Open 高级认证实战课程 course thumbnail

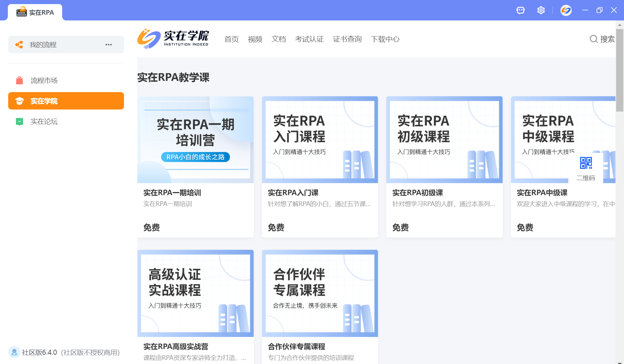pos(195,293)
